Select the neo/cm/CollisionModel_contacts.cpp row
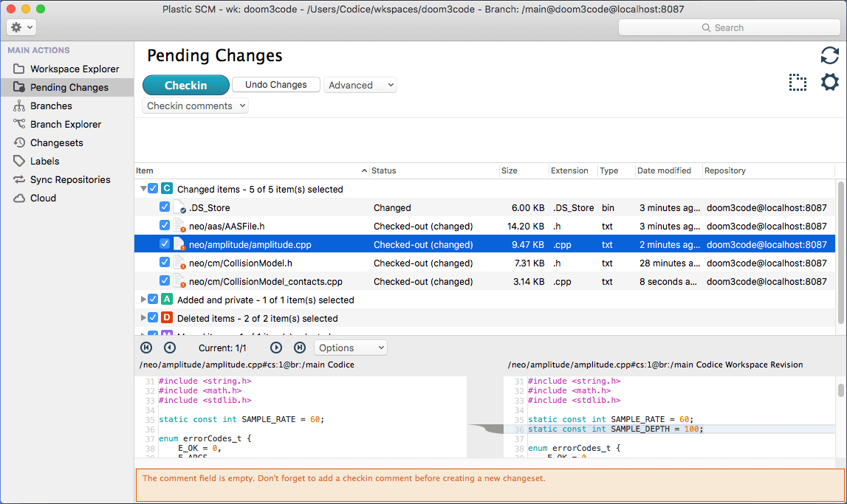Viewport: 847px width, 504px height. coord(484,281)
